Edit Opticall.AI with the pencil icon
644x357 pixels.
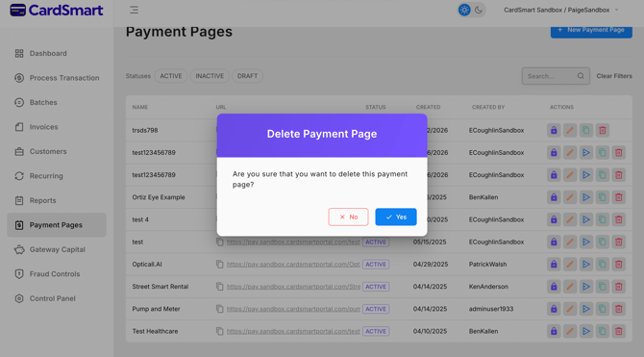point(570,264)
